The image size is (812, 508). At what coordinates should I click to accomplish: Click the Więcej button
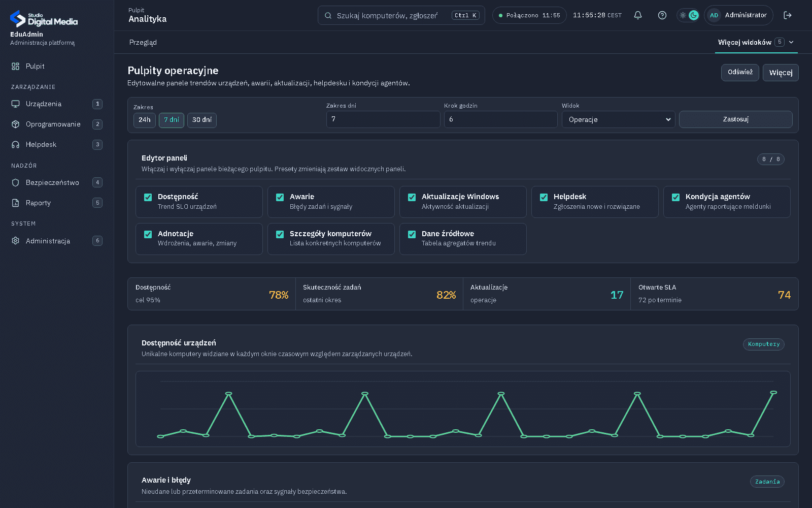click(781, 72)
